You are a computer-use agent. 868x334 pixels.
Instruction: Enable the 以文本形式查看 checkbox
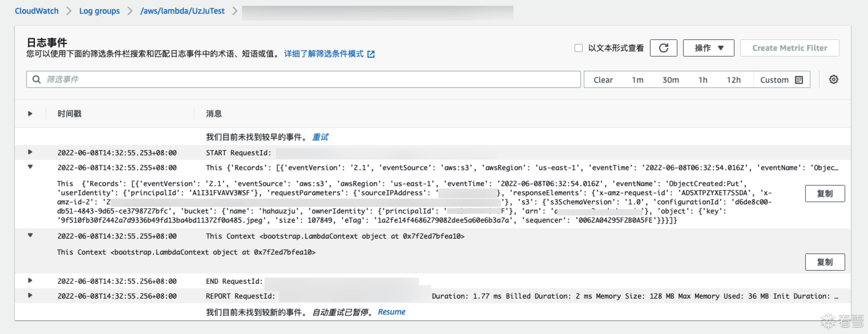coord(578,48)
